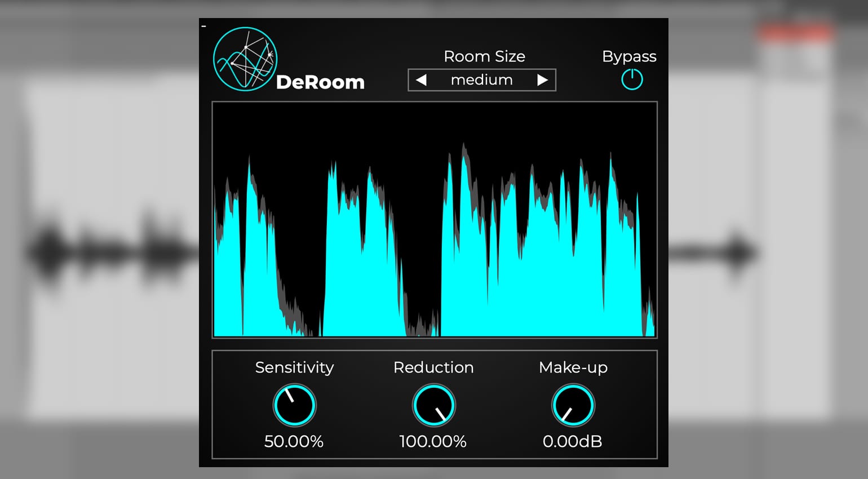Click the Reduction knob

point(433,405)
